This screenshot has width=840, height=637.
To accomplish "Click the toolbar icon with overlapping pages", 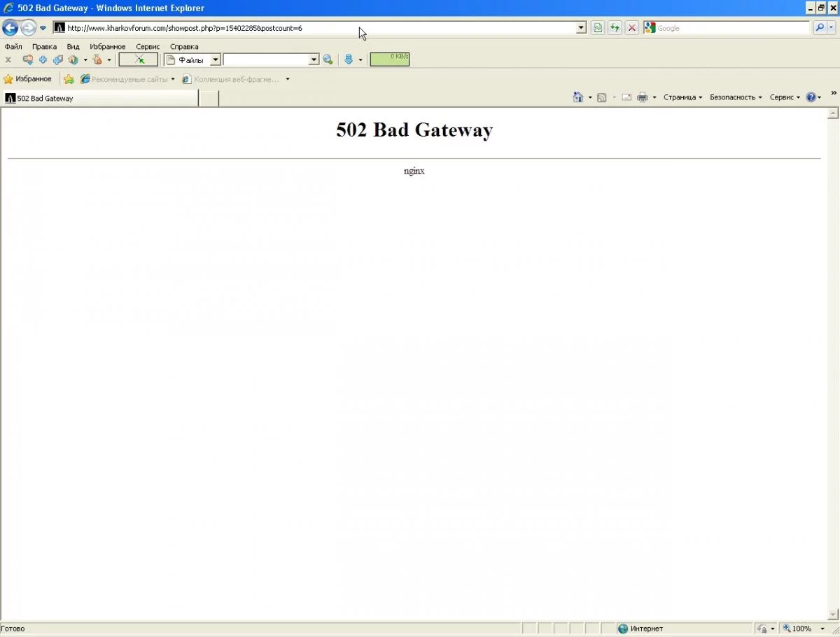I will click(58, 60).
